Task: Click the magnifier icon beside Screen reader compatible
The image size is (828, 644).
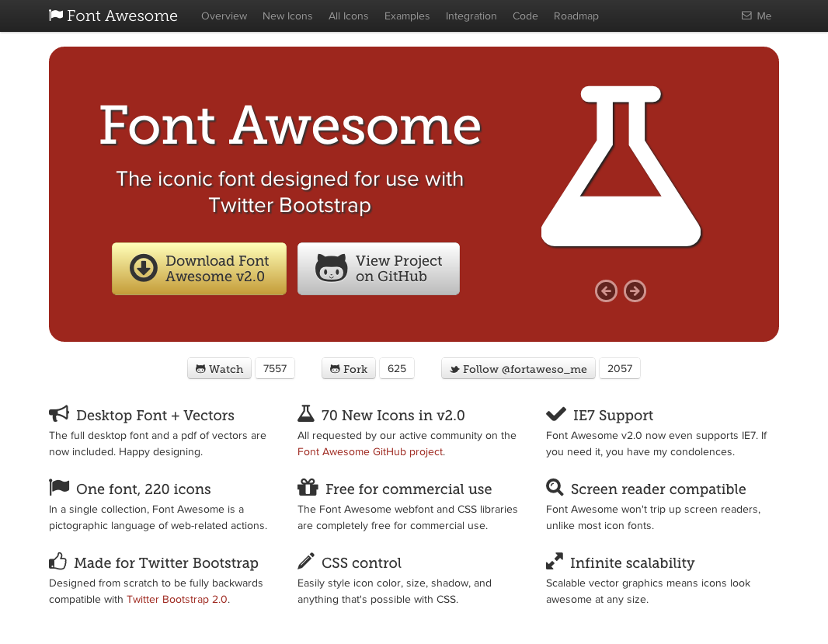Action: click(555, 487)
